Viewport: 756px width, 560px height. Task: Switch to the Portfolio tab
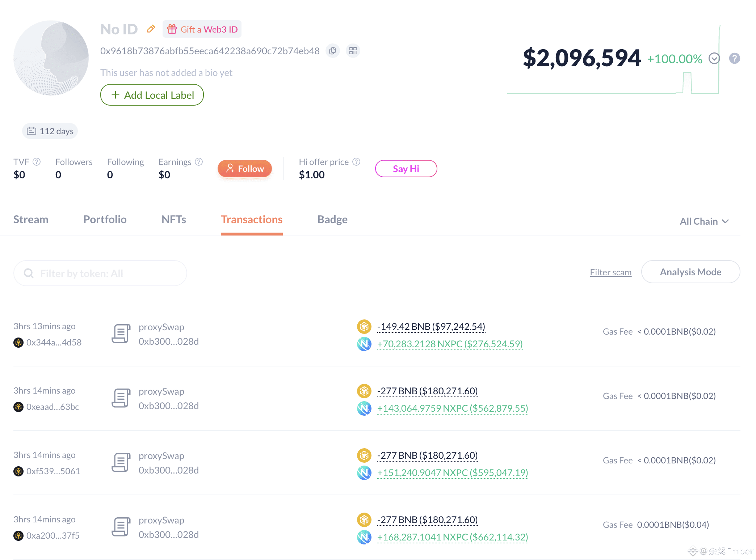[x=105, y=220]
